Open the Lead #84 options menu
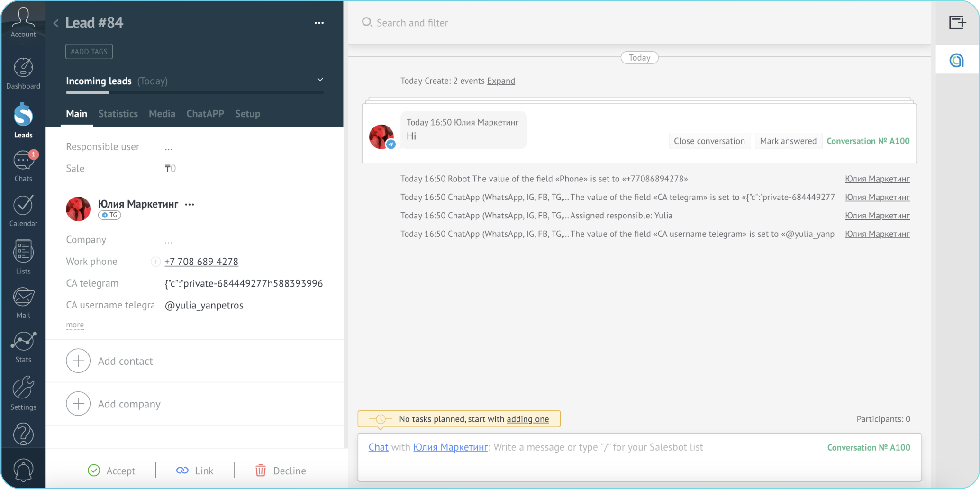Image resolution: width=980 pixels, height=489 pixels. click(319, 23)
